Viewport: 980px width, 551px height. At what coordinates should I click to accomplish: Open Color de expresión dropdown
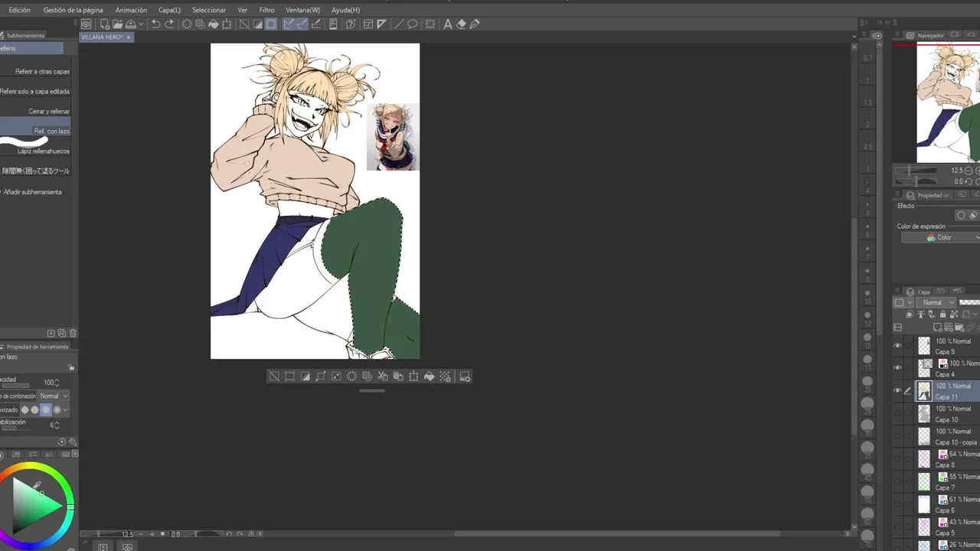point(940,237)
